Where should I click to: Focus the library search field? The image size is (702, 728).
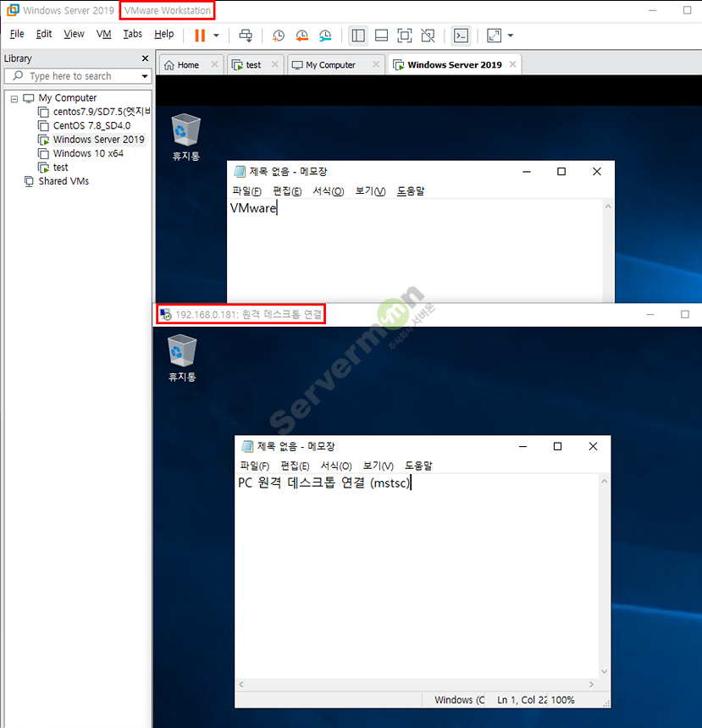(x=78, y=76)
